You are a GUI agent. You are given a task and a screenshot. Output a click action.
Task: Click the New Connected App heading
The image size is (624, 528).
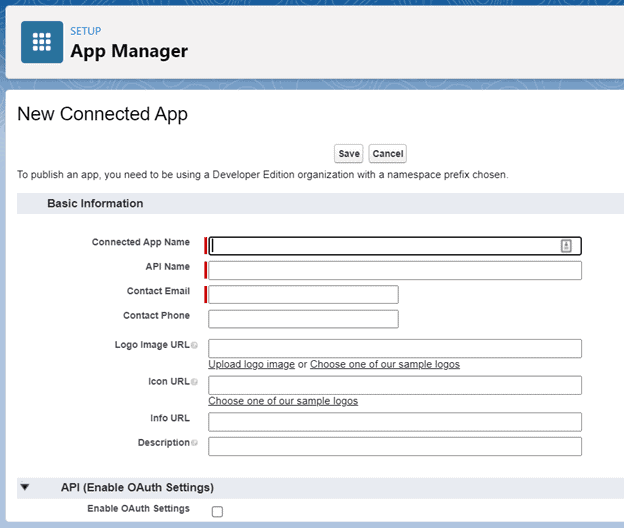(x=102, y=114)
